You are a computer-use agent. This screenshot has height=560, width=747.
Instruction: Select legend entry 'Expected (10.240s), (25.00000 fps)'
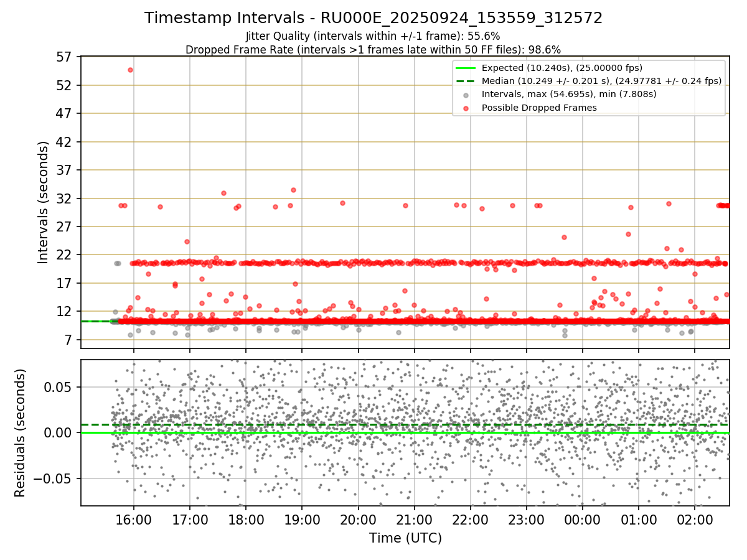pos(562,68)
